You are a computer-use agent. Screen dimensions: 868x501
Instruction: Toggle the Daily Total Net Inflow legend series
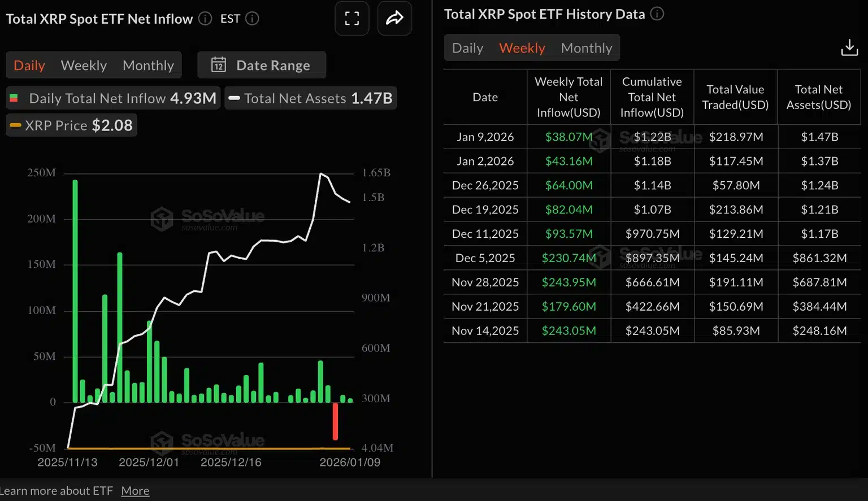[112, 98]
